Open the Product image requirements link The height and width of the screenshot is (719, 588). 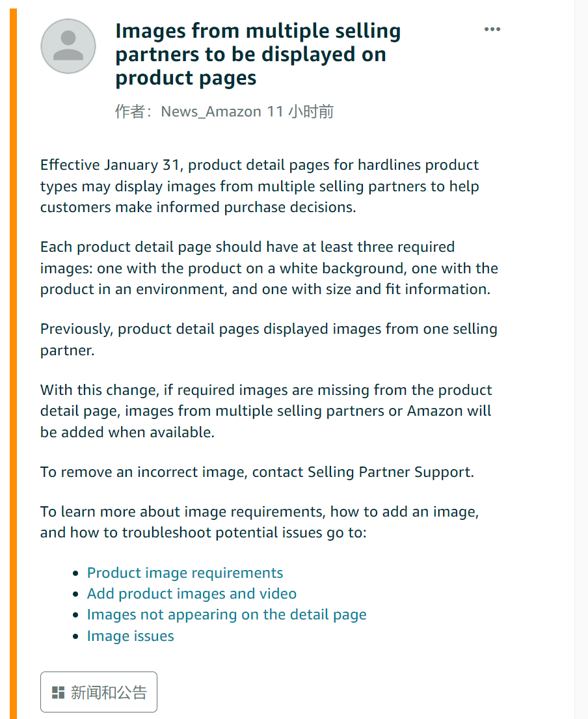(185, 573)
